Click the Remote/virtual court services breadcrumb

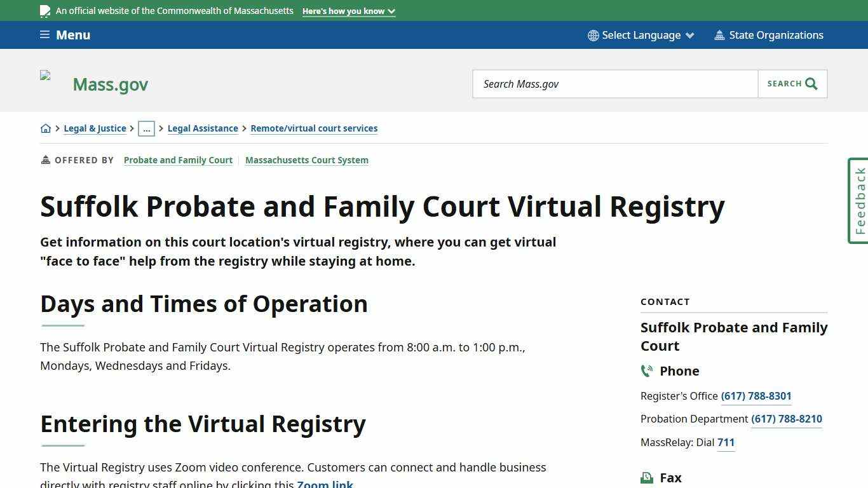pyautogui.click(x=314, y=128)
